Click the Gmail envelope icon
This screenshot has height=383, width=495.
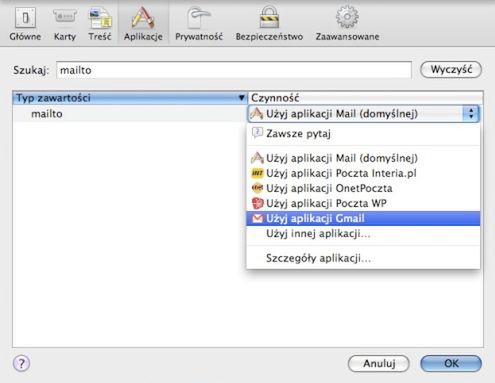(257, 218)
